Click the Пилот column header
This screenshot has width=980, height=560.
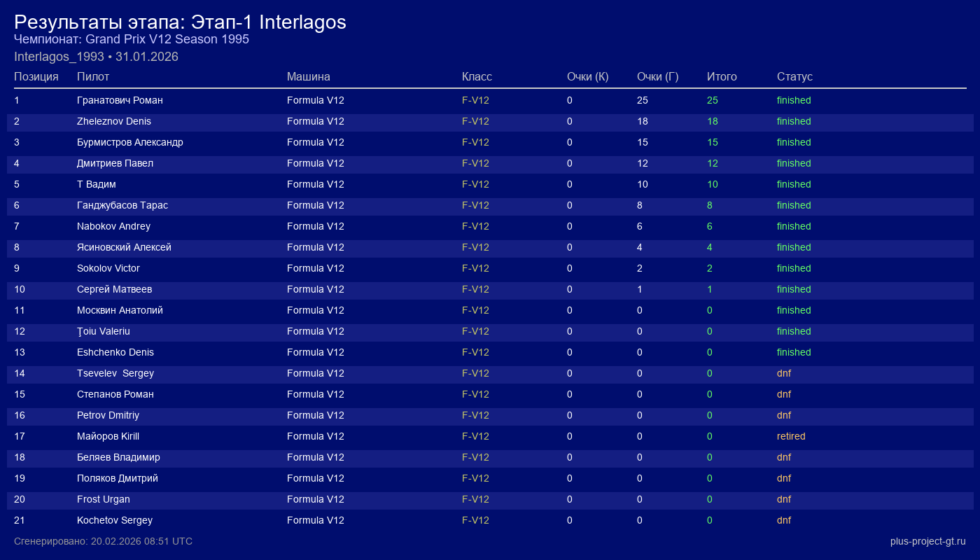click(x=93, y=76)
